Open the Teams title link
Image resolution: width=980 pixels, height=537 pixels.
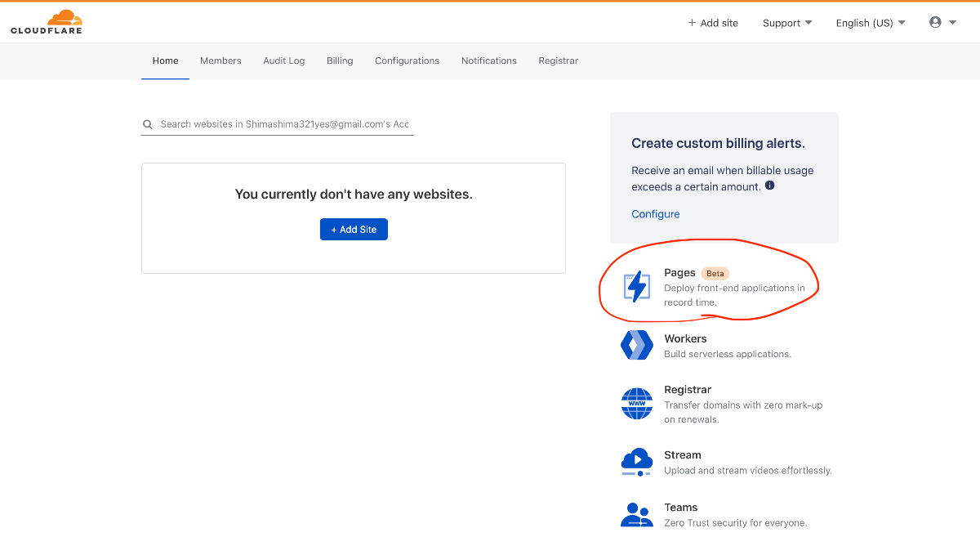point(681,508)
